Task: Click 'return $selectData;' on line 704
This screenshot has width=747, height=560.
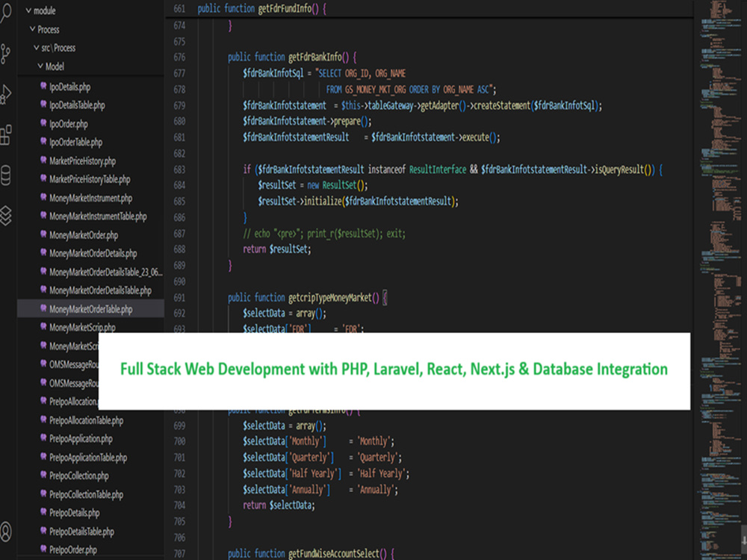Action: click(x=279, y=505)
